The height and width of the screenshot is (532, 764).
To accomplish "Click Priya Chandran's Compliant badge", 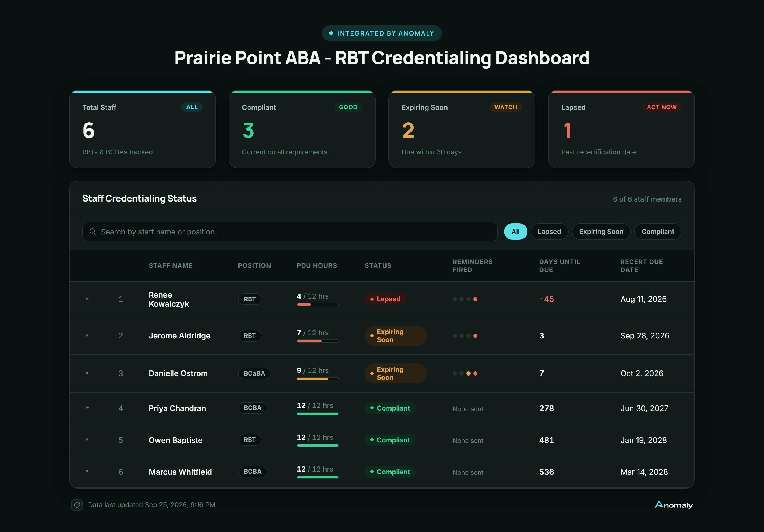I will click(x=390, y=408).
